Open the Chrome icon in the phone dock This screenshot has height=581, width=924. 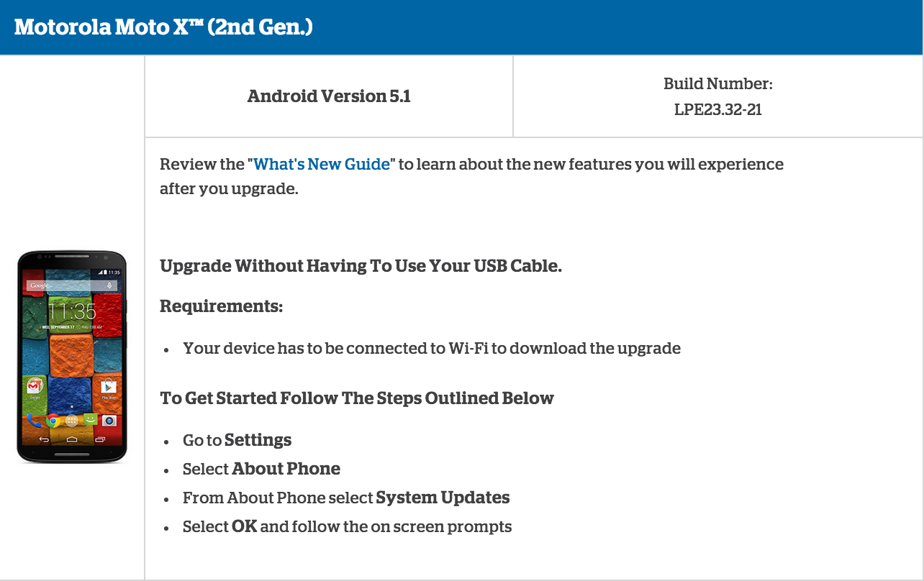(52, 421)
